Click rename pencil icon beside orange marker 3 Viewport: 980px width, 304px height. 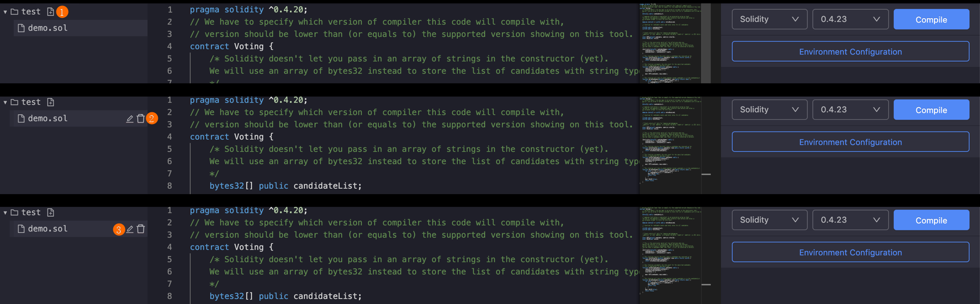tap(130, 229)
